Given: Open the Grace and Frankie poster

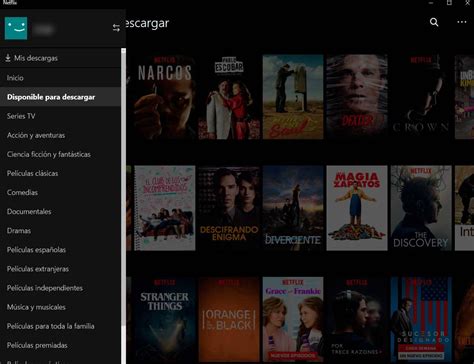Looking at the screenshot, I should click(x=293, y=319).
